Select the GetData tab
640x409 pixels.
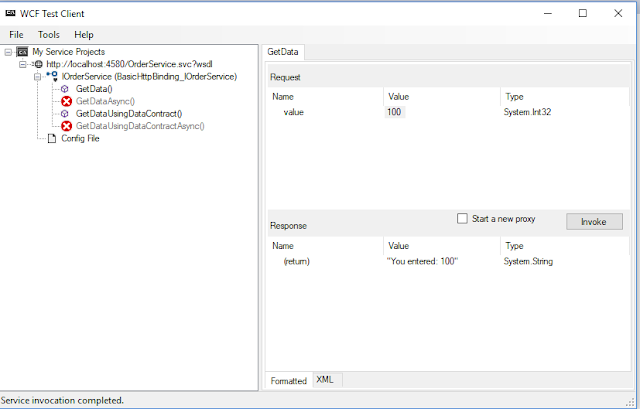[282, 52]
